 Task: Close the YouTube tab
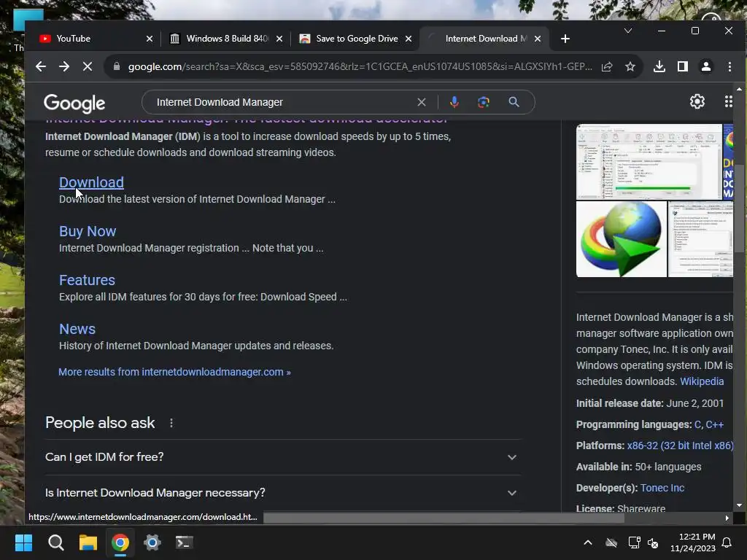150,39
